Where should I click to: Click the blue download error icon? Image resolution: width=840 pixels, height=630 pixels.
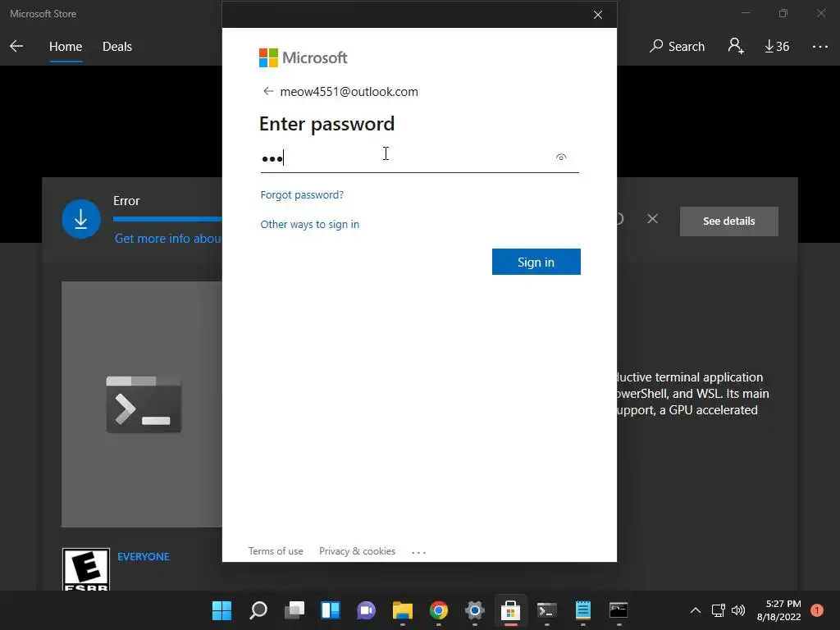[x=81, y=219]
